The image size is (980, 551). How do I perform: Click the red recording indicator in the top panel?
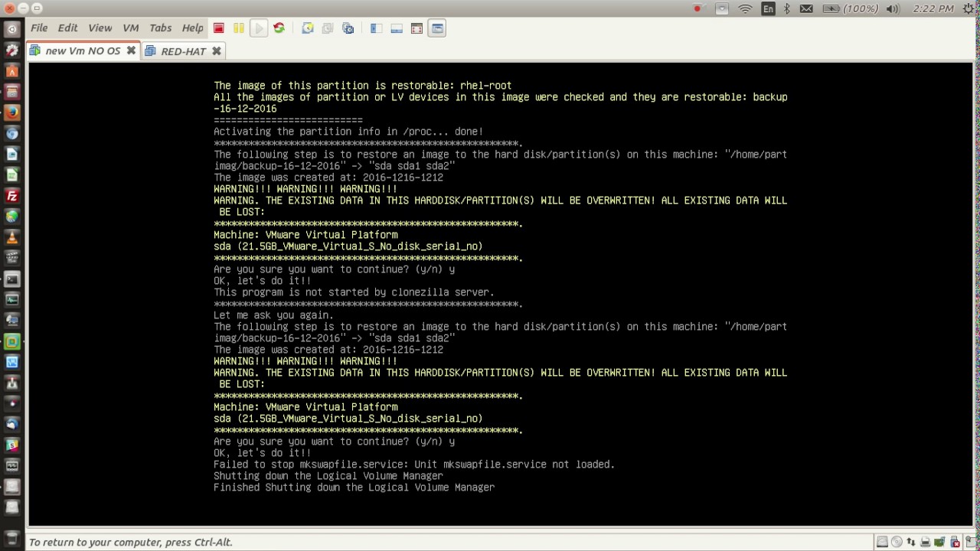pos(697,8)
